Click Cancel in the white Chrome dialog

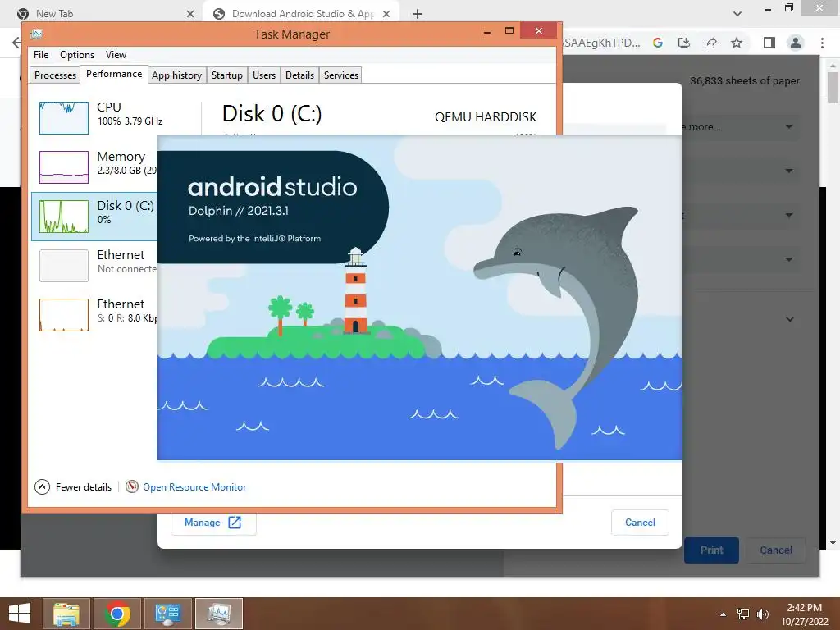pos(640,523)
